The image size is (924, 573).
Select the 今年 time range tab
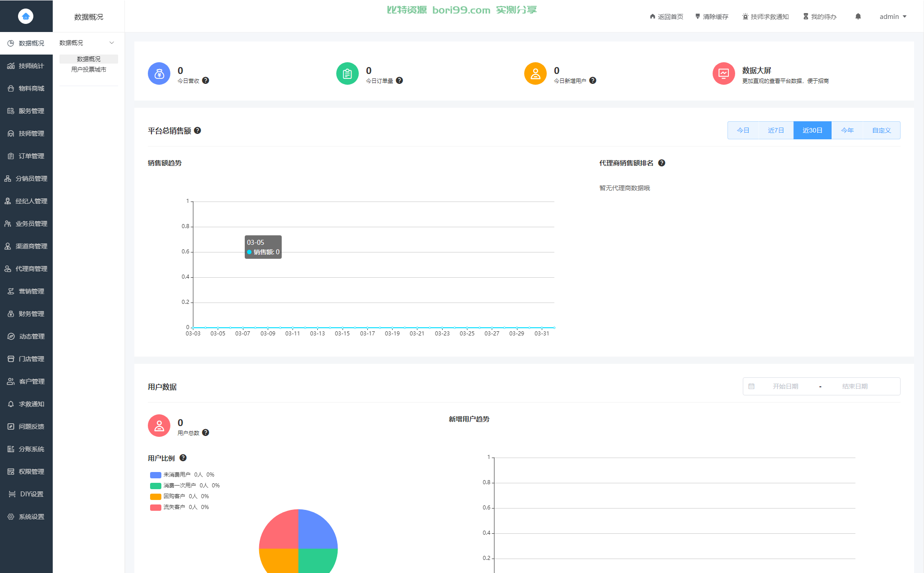coord(847,130)
